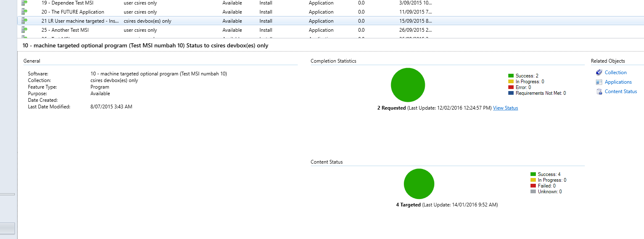Click the red Failed legend swatch
The image size is (644, 239).
tap(533, 186)
